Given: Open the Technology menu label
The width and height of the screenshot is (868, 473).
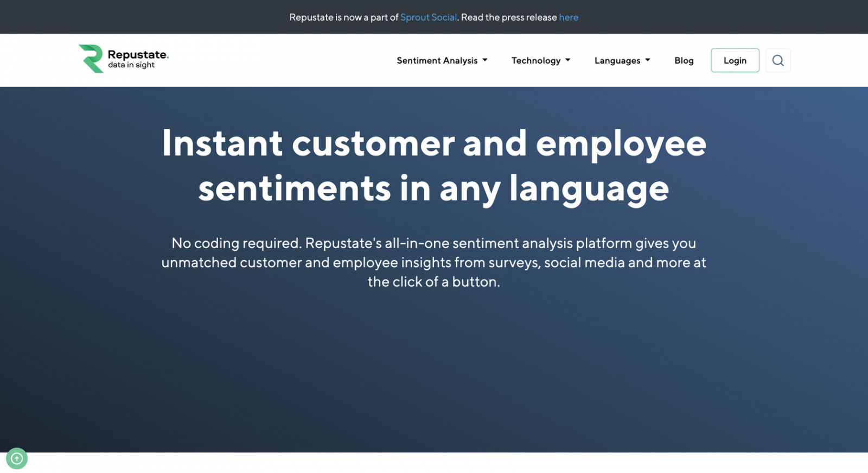Looking at the screenshot, I should click(535, 60).
